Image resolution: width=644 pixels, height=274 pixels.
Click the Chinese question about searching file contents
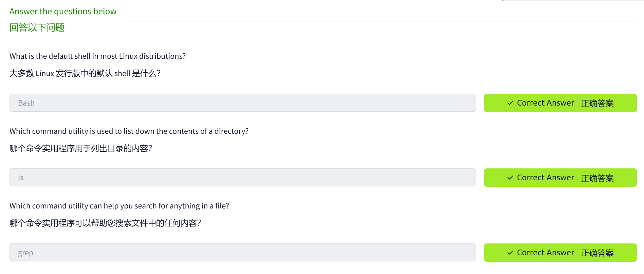105,223
